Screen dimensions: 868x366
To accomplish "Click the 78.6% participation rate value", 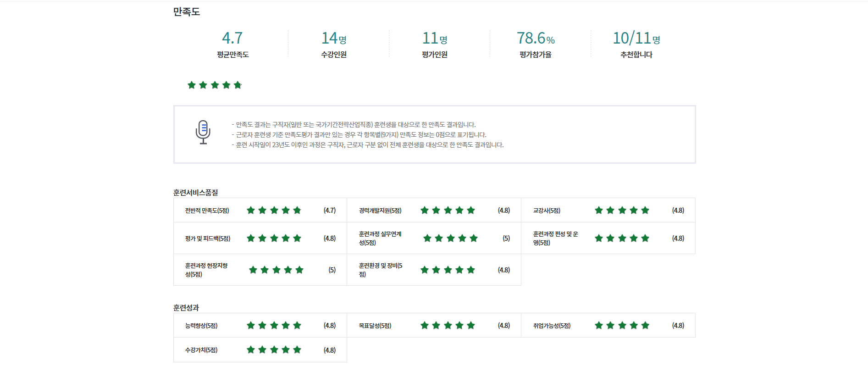I will (x=536, y=38).
